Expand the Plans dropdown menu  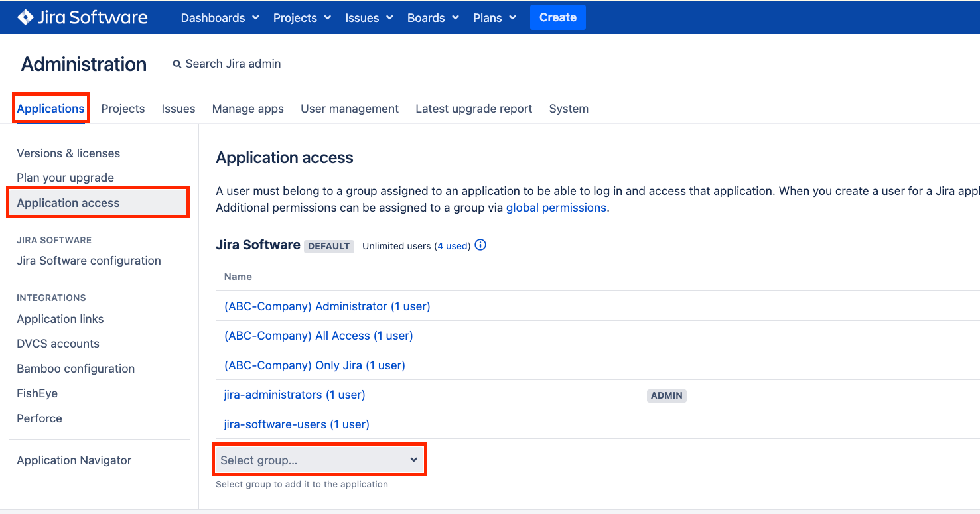[x=494, y=18]
